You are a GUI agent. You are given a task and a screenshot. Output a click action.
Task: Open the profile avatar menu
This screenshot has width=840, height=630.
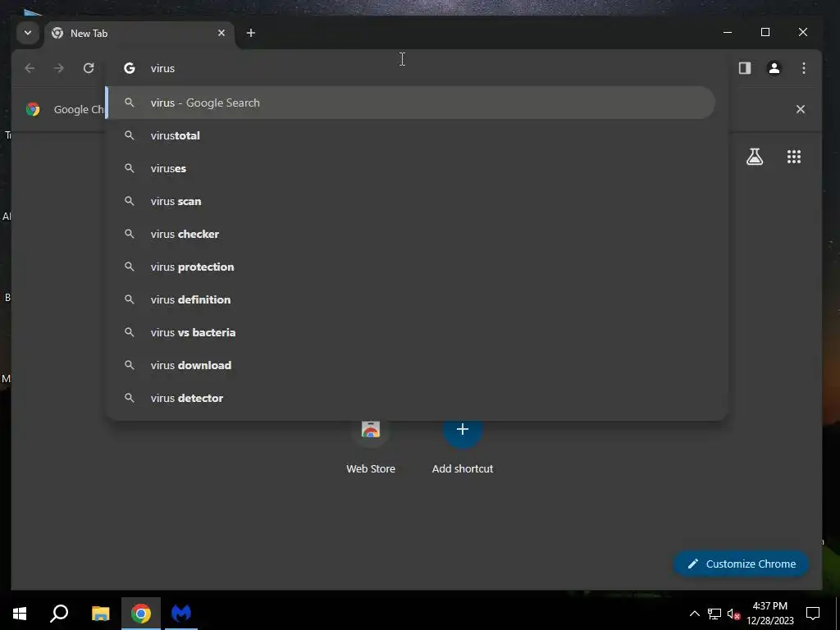[x=774, y=68]
